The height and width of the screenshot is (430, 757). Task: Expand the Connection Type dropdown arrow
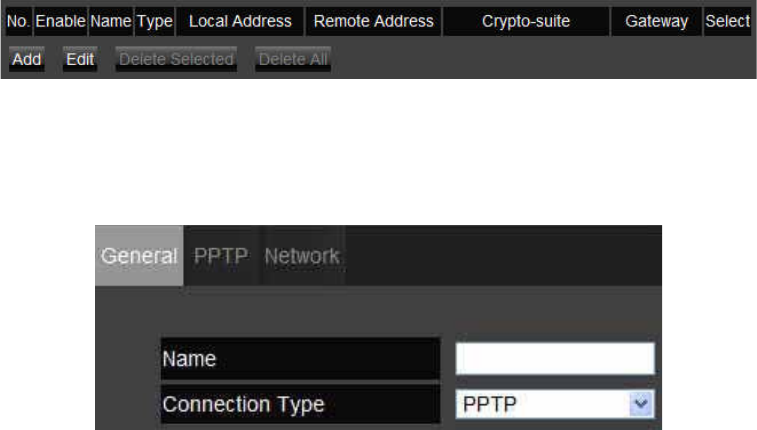click(641, 403)
